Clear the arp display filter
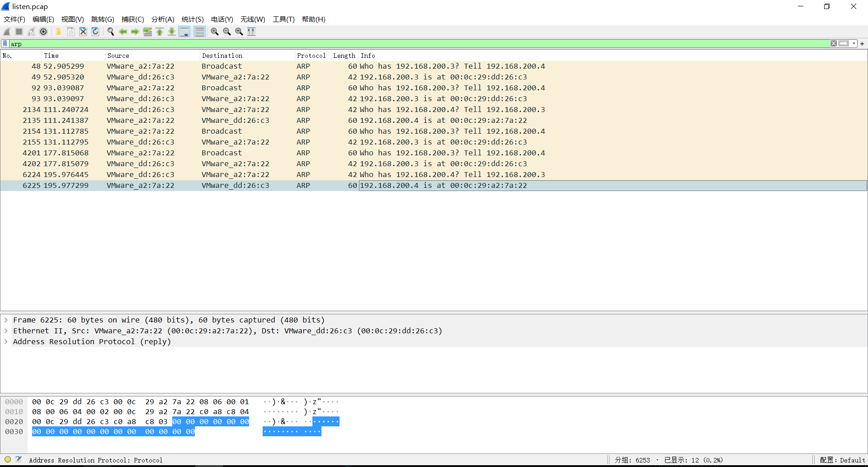Screen dimensions: 868x467 pyautogui.click(x=834, y=44)
